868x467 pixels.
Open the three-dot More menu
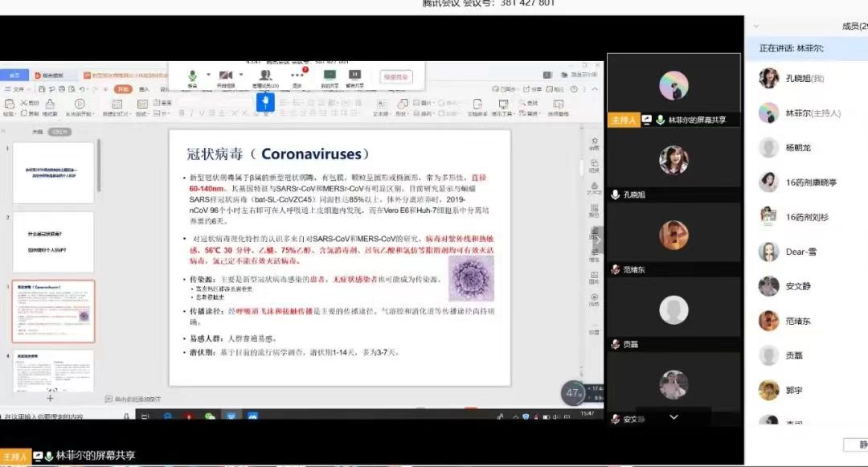pyautogui.click(x=297, y=77)
